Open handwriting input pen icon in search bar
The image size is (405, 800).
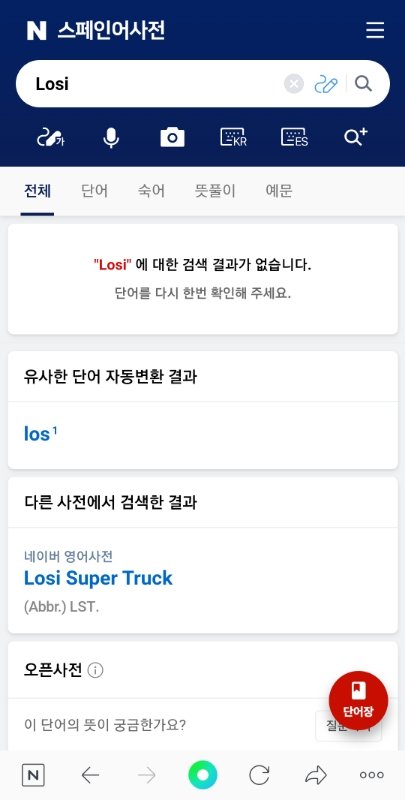[x=326, y=84]
